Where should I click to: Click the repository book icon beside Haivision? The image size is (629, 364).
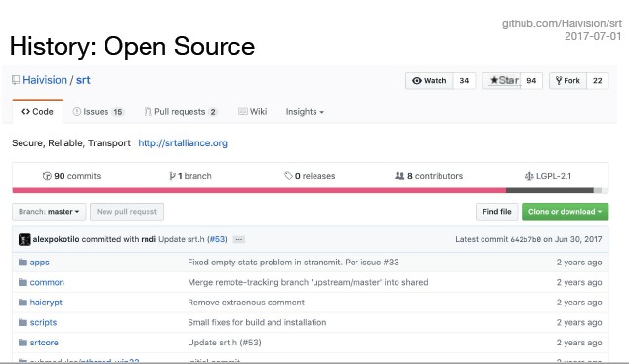point(16,80)
